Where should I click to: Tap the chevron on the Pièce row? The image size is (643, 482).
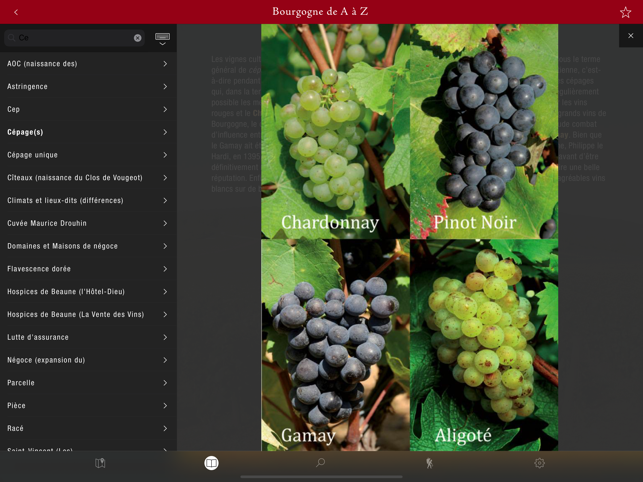pyautogui.click(x=165, y=405)
